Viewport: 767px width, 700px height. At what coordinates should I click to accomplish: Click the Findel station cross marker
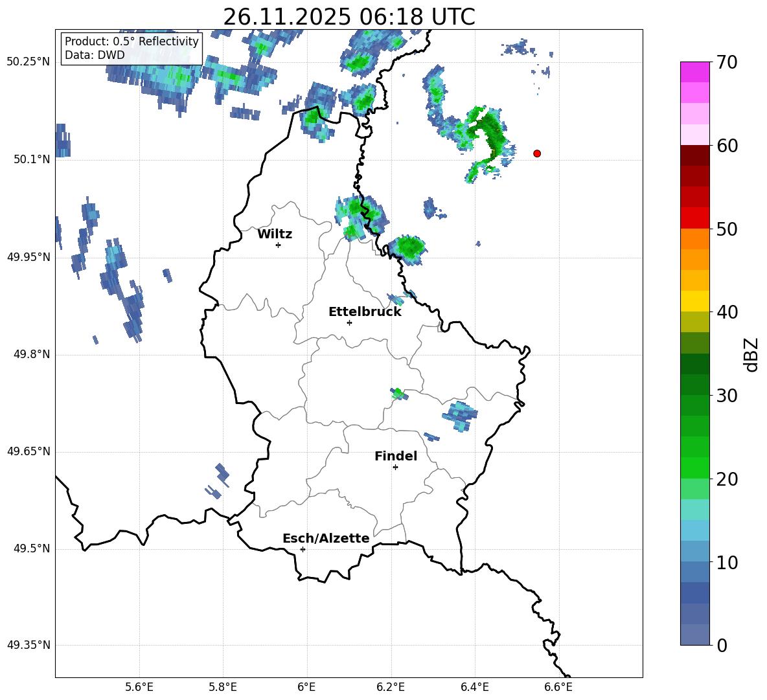click(x=395, y=468)
